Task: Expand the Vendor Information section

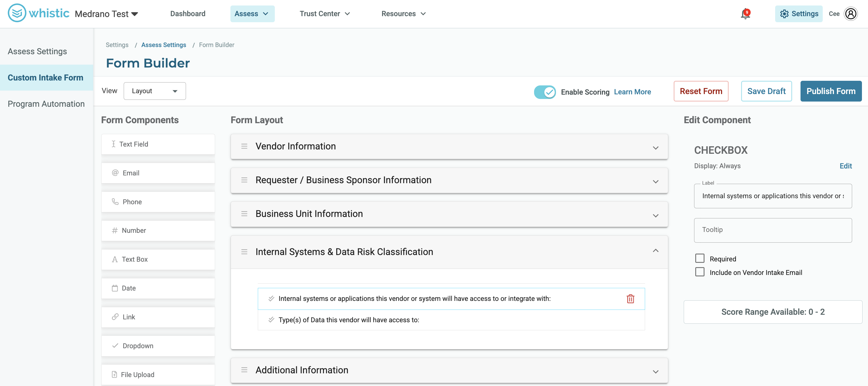Action: 655,148
